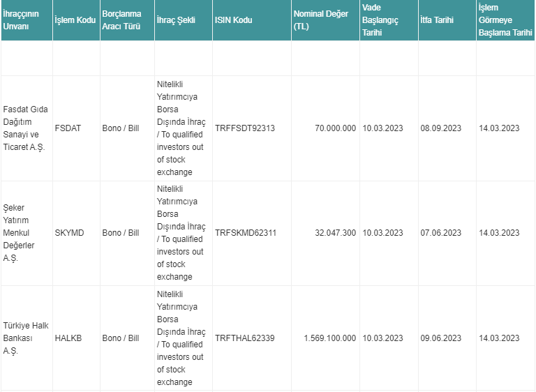
Task: Select the İşlem Görmeye Başlama Tarihi header
Action: click(x=505, y=20)
